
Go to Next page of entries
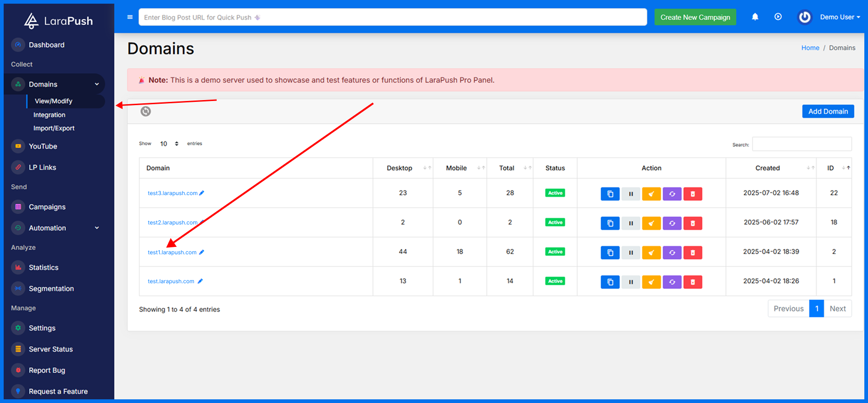[838, 308]
